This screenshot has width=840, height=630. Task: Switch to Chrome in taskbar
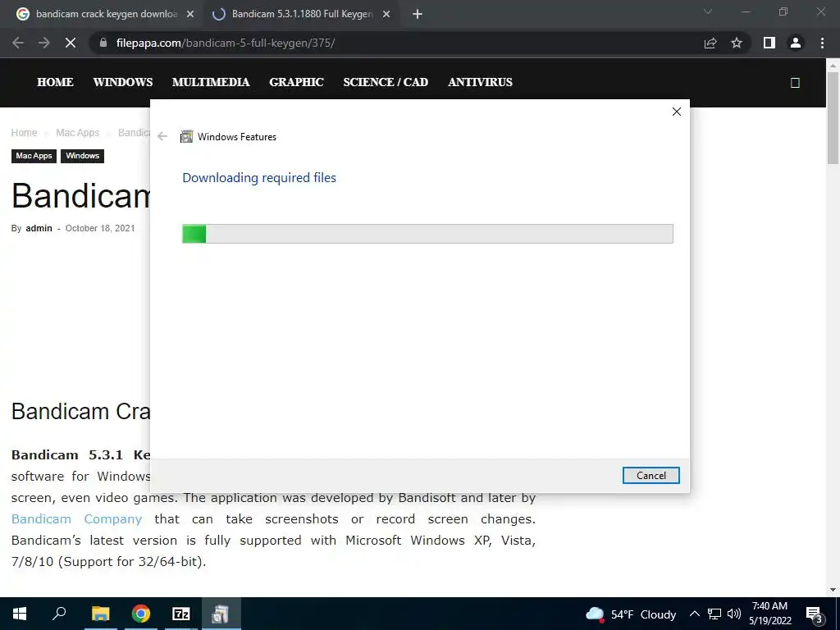tap(141, 614)
